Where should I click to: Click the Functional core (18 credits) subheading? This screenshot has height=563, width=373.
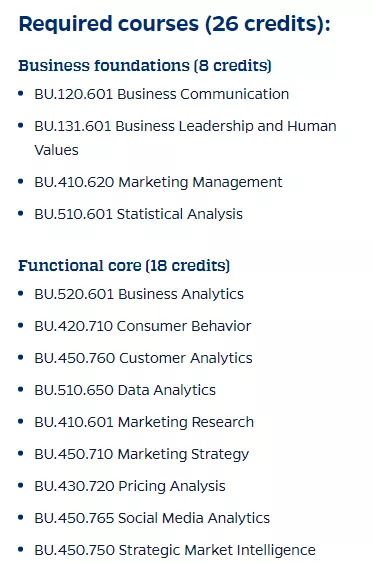[124, 266]
